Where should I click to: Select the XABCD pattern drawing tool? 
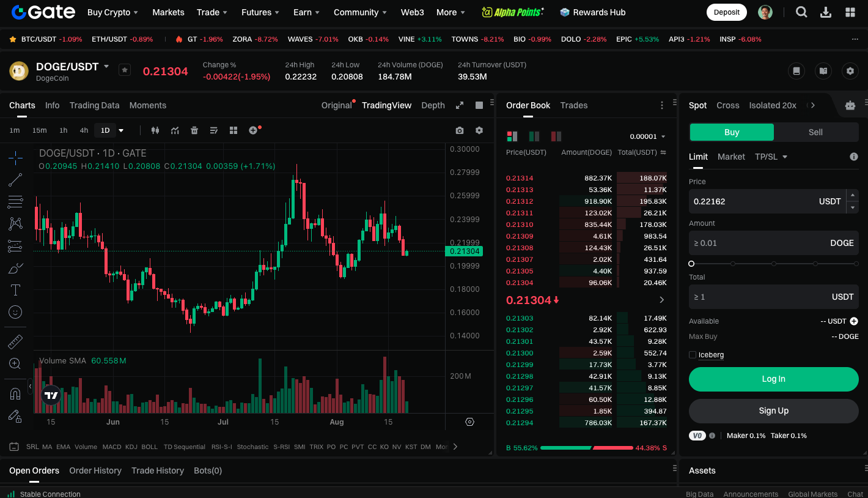tap(15, 224)
